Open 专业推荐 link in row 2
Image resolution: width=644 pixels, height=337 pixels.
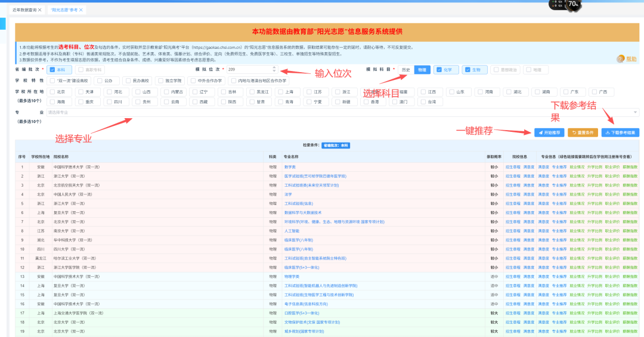tap(559, 176)
